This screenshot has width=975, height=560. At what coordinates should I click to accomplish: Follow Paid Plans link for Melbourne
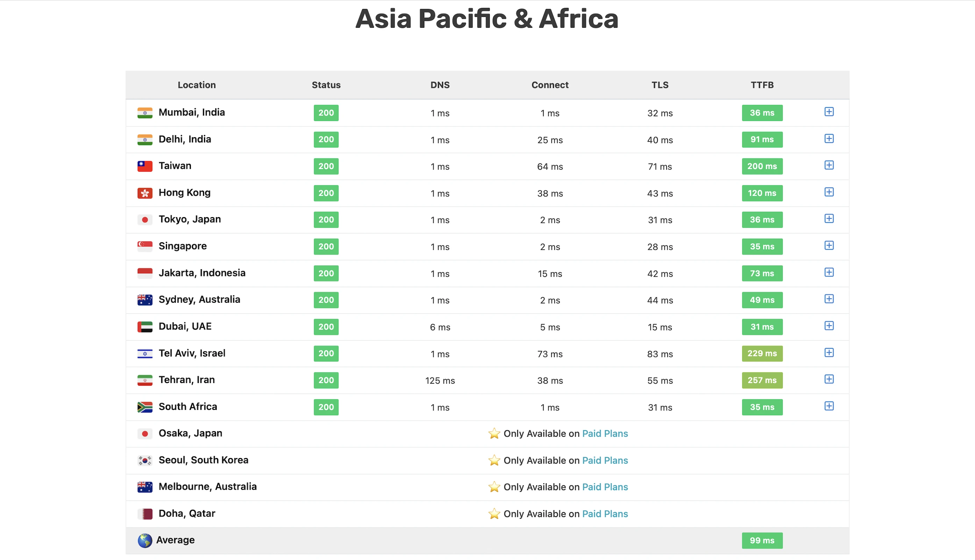pyautogui.click(x=604, y=487)
